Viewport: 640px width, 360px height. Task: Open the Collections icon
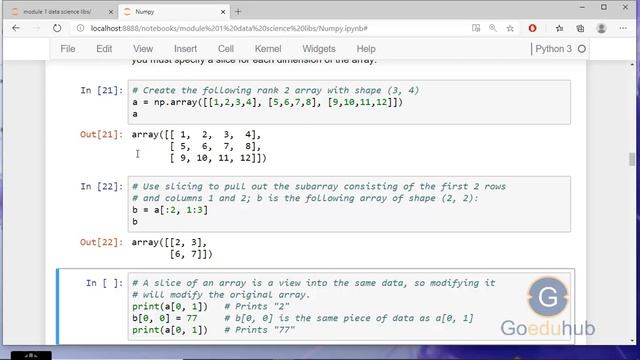pos(580,28)
